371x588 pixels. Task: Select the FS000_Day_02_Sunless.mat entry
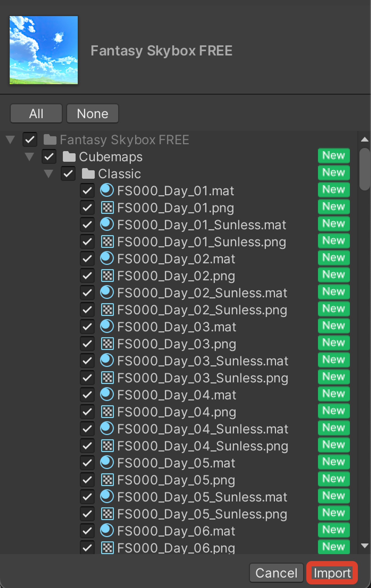(202, 293)
